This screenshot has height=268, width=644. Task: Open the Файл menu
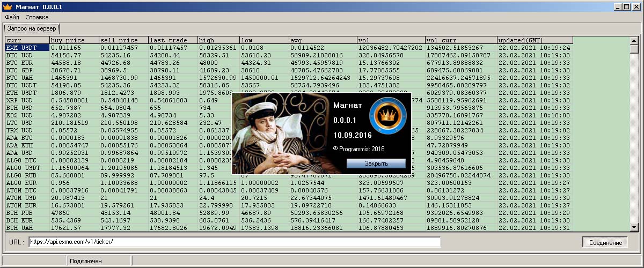click(x=12, y=17)
